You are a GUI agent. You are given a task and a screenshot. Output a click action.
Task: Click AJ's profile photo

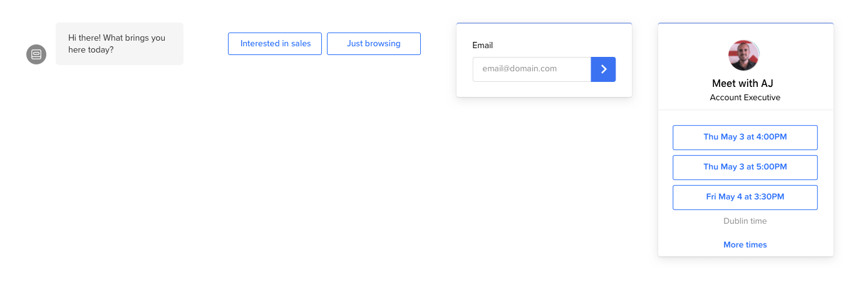pos(744,56)
